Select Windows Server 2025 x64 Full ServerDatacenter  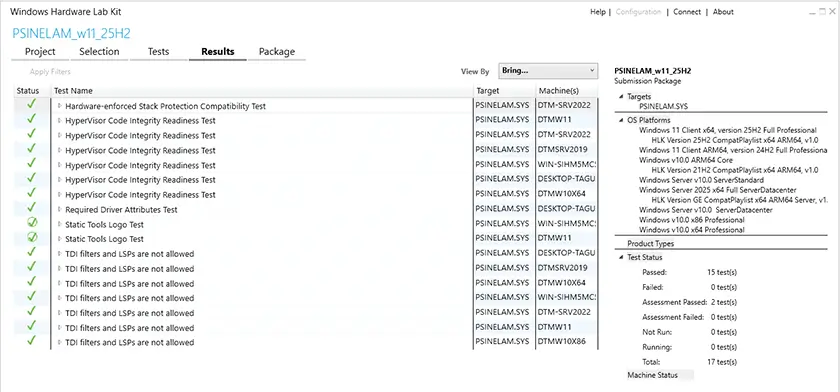717,190
